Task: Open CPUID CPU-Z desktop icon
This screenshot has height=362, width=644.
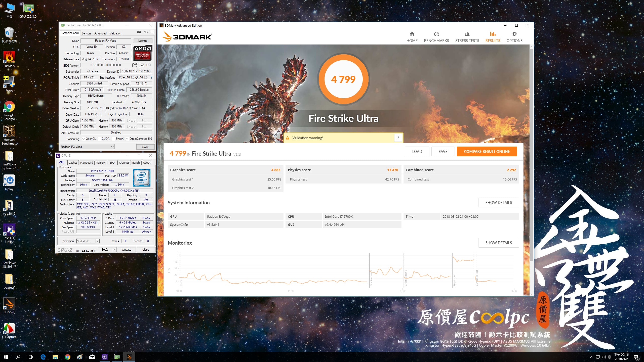Action: point(9,234)
